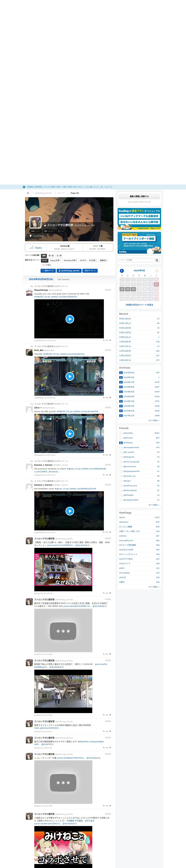This screenshot has width=186, height=868.
Task: Toggle the RTを除く filter
Action: (93, 260)
